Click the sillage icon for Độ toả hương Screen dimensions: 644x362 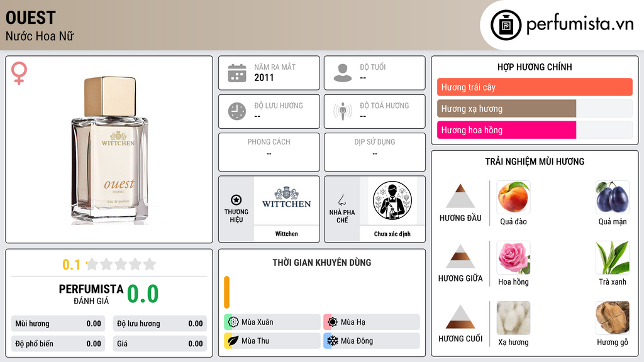click(x=343, y=111)
